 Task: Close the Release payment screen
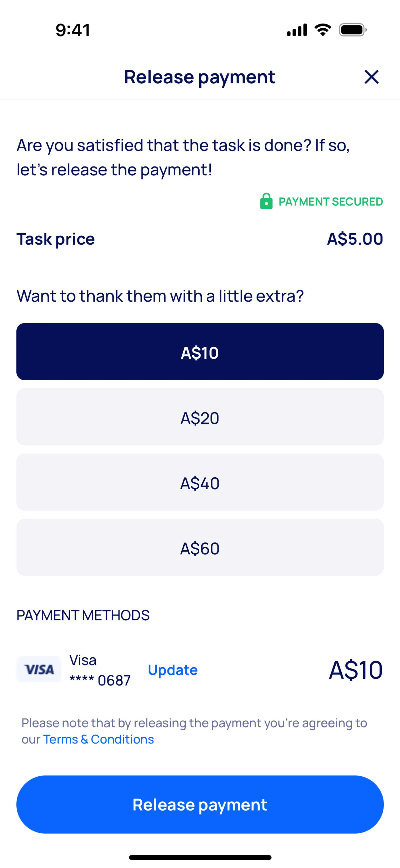371,77
